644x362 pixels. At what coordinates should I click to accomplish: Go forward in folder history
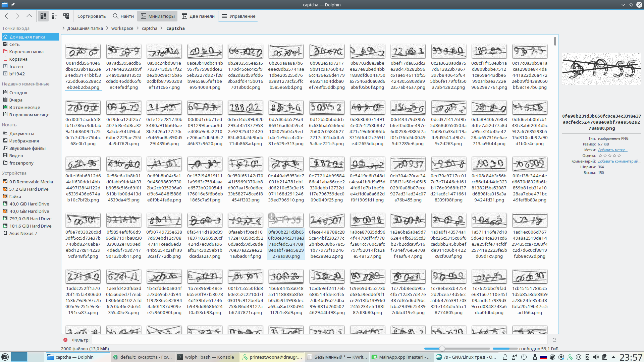coord(18,16)
